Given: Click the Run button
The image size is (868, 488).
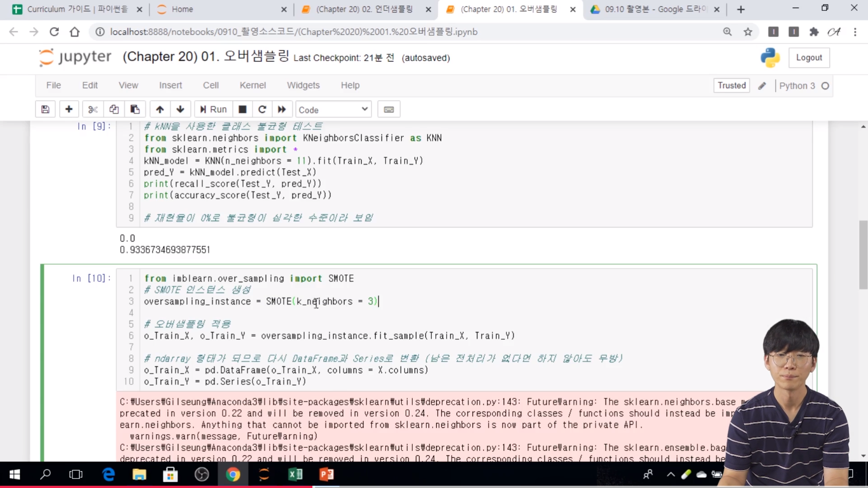Looking at the screenshot, I should (x=213, y=109).
